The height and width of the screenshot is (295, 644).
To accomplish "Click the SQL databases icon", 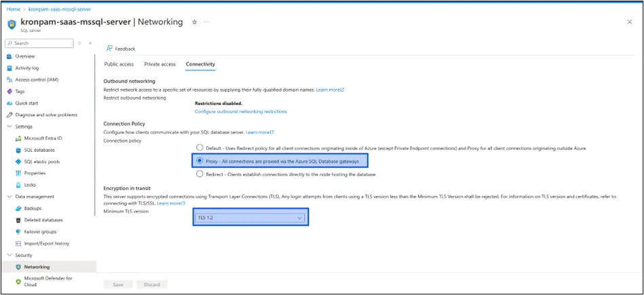I will tap(18, 150).
